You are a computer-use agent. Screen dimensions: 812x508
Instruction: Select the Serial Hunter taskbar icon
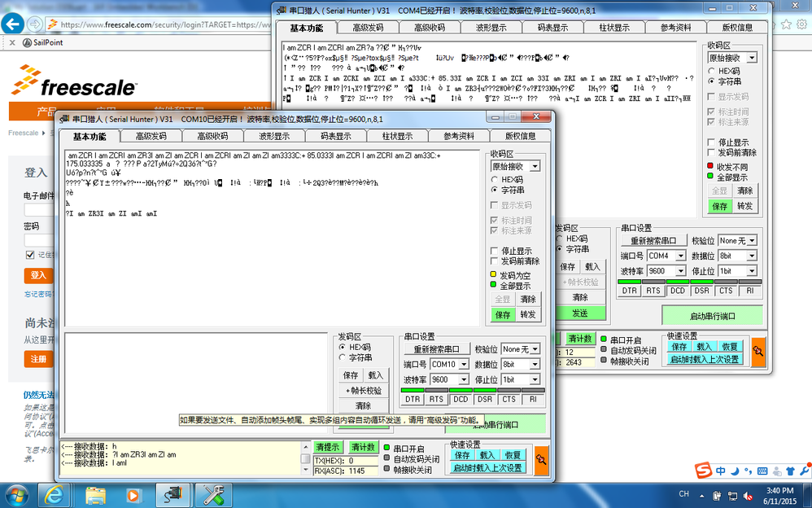click(173, 496)
